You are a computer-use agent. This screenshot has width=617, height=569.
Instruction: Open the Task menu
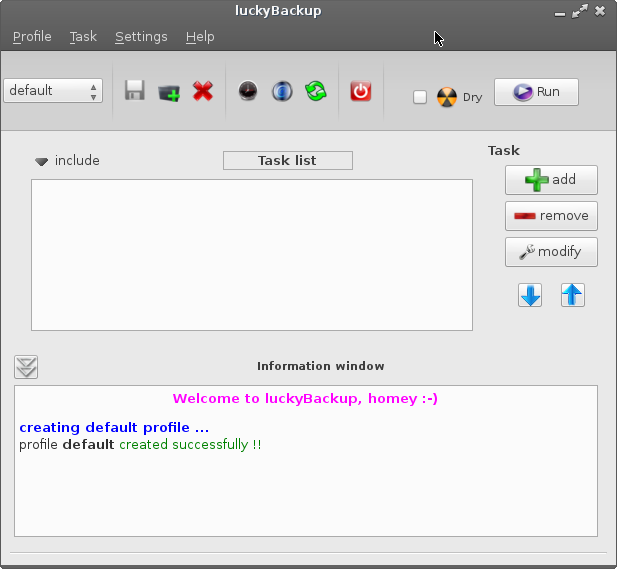[83, 37]
